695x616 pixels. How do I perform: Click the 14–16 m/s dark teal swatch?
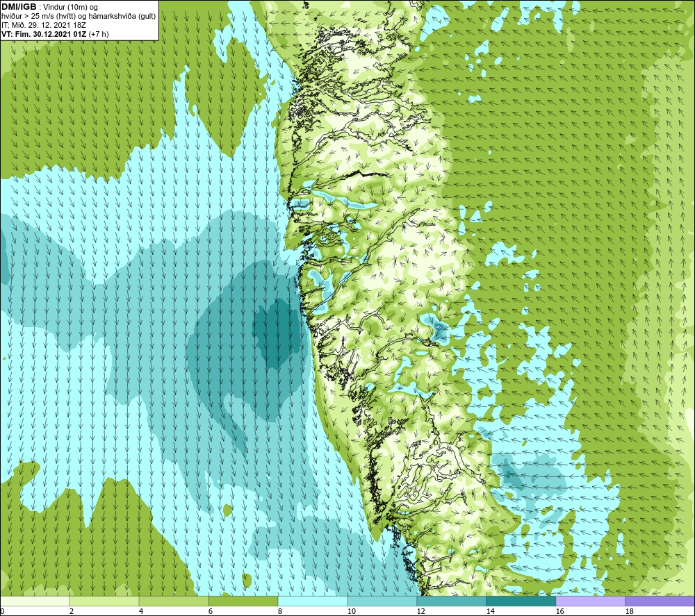[521, 601]
